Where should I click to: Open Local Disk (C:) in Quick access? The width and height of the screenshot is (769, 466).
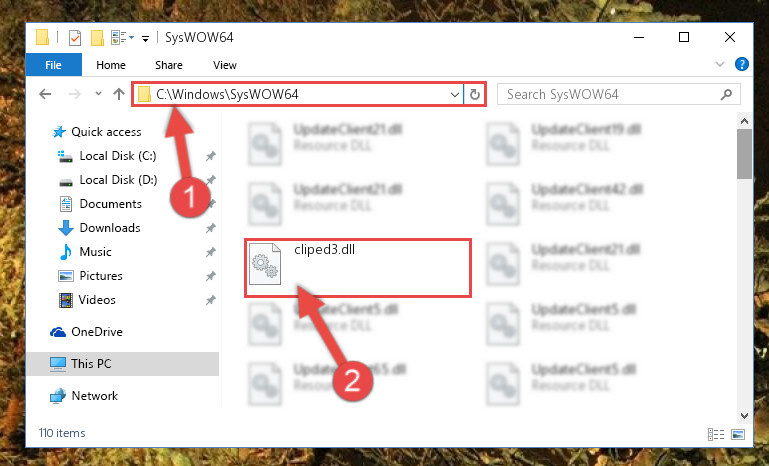pyautogui.click(x=118, y=156)
